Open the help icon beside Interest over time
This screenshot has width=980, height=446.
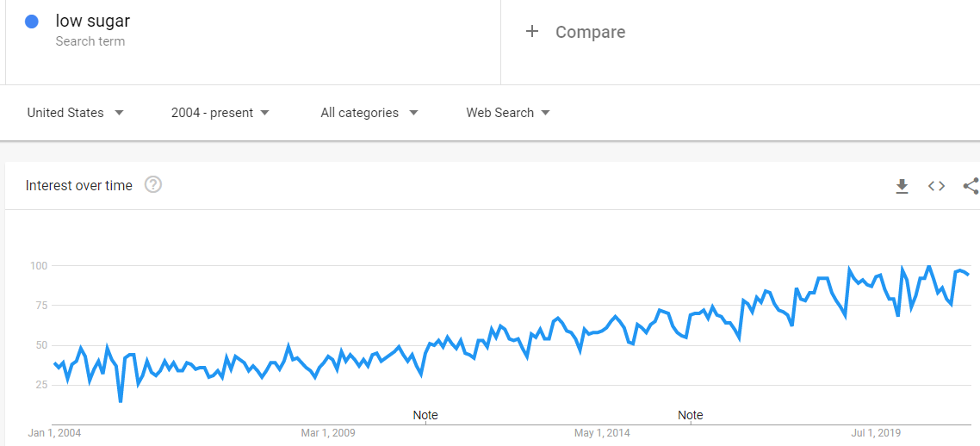pos(153,185)
